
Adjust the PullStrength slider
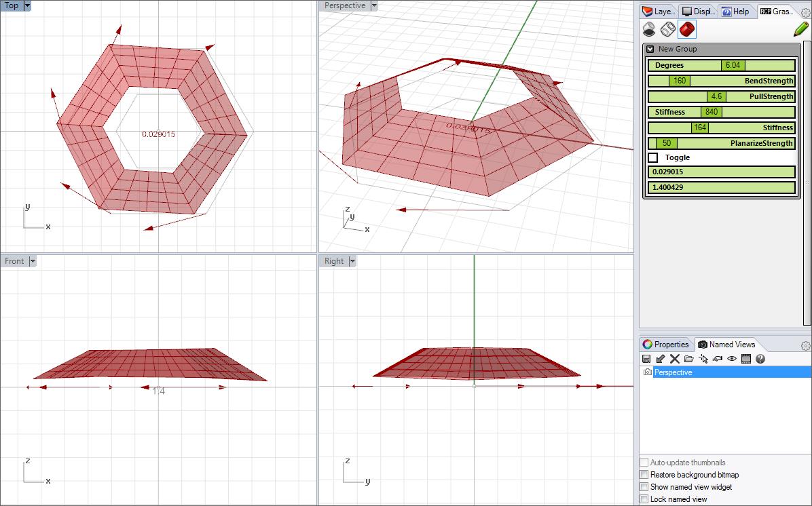pyautogui.click(x=716, y=96)
